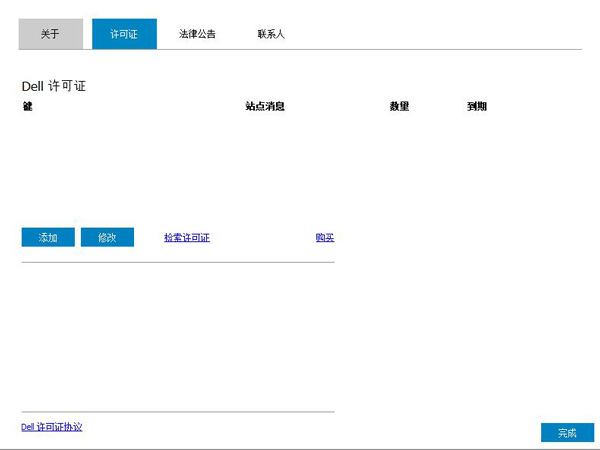Sort by the 站点消息 column header
Image resolution: width=600 pixels, height=450 pixels.
pyautogui.click(x=265, y=107)
